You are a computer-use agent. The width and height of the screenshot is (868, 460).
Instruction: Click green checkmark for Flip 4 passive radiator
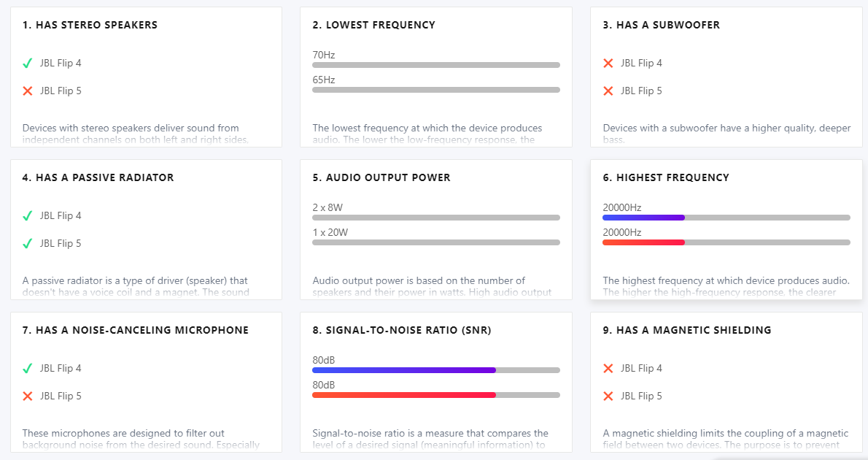[28, 216]
